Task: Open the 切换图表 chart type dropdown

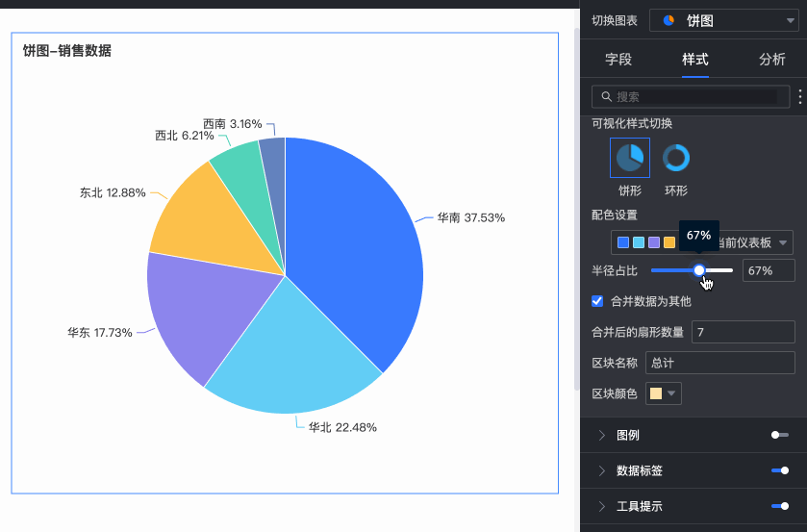Action: [731, 20]
